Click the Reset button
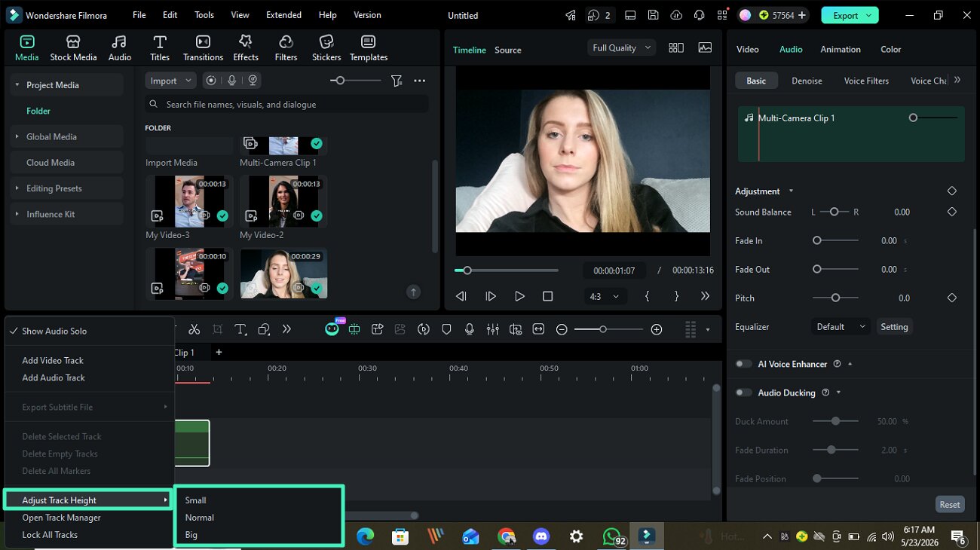This screenshot has height=550, width=980. [x=950, y=505]
